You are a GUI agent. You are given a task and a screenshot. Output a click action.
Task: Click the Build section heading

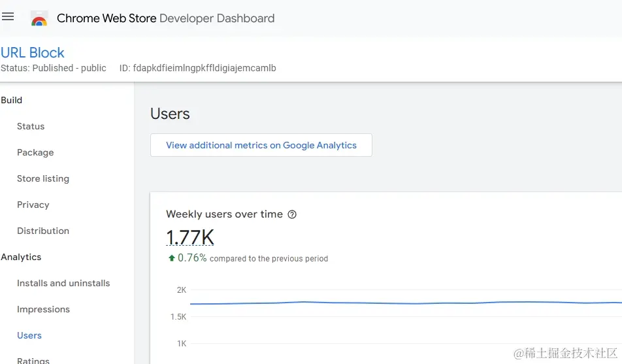click(12, 100)
